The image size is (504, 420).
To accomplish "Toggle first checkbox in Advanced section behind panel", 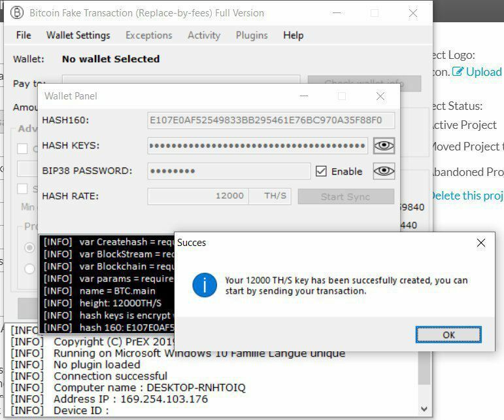I will point(22,149).
